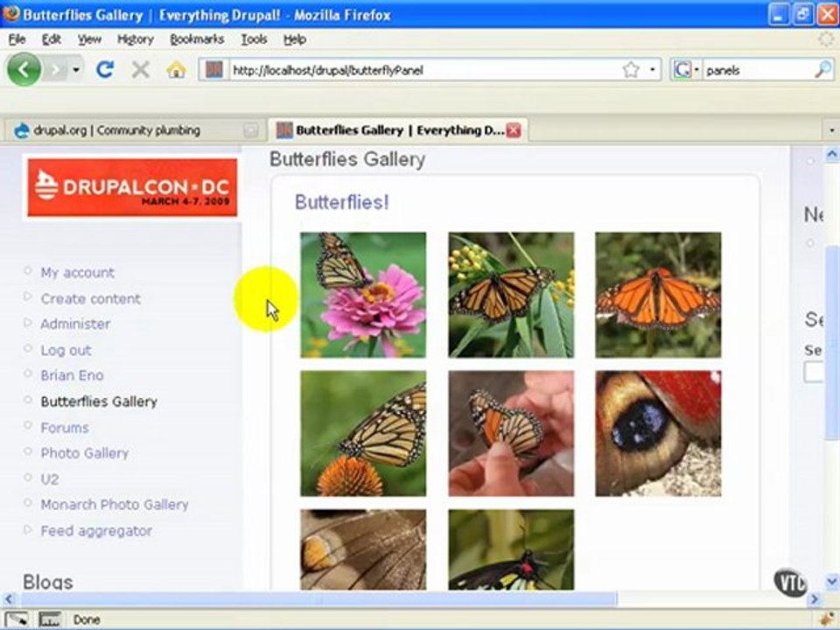Open thumbnail of monarch on orange coneflower

[x=363, y=433]
